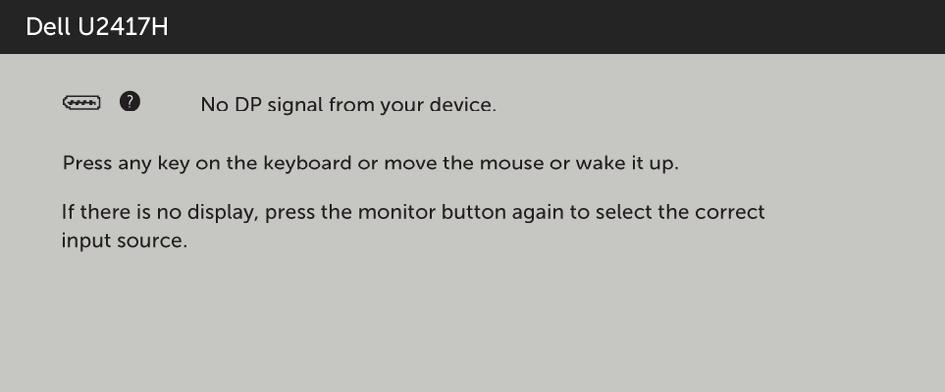
Task: Click the 'Press any key on the keyboard' line
Action: [371, 163]
